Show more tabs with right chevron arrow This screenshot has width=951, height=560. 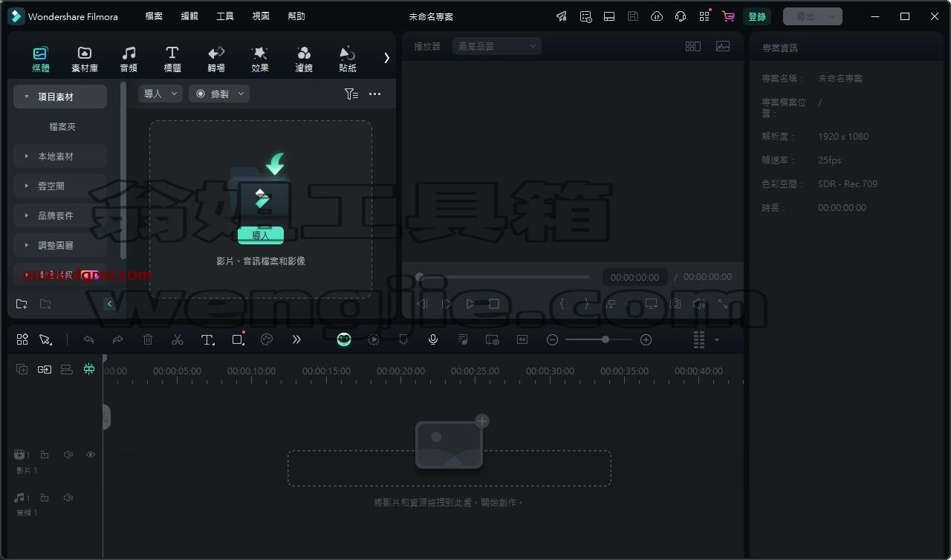click(x=386, y=58)
